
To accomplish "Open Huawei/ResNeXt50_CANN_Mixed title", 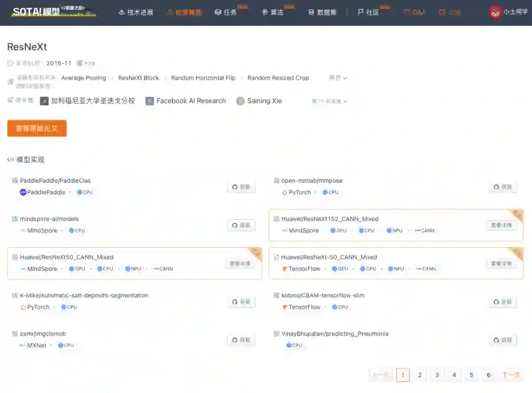I will coord(66,258).
